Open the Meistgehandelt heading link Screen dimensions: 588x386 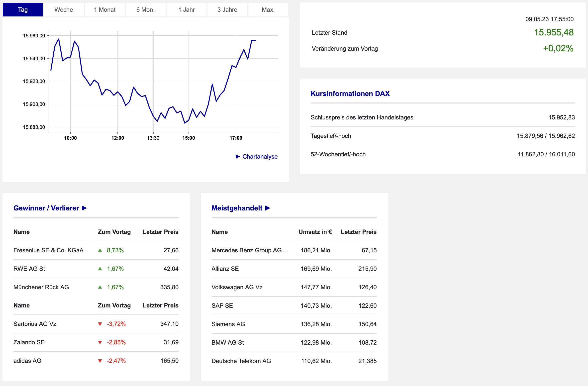click(x=237, y=208)
